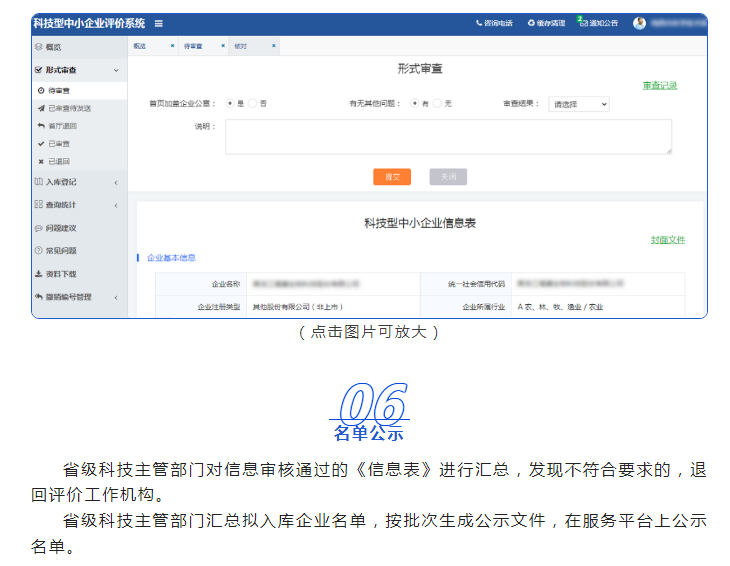730x566 pixels.
Task: Select 否 for 首页加盖企业公章
Action: click(x=254, y=103)
